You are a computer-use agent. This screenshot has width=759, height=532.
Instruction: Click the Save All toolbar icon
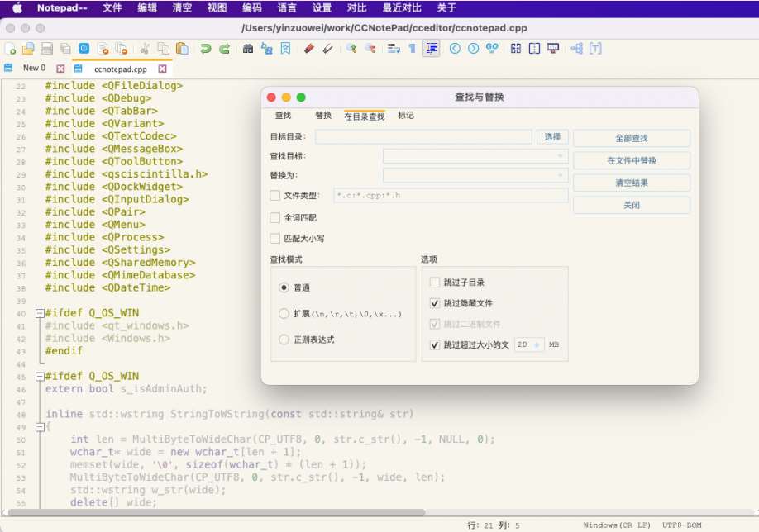point(65,49)
